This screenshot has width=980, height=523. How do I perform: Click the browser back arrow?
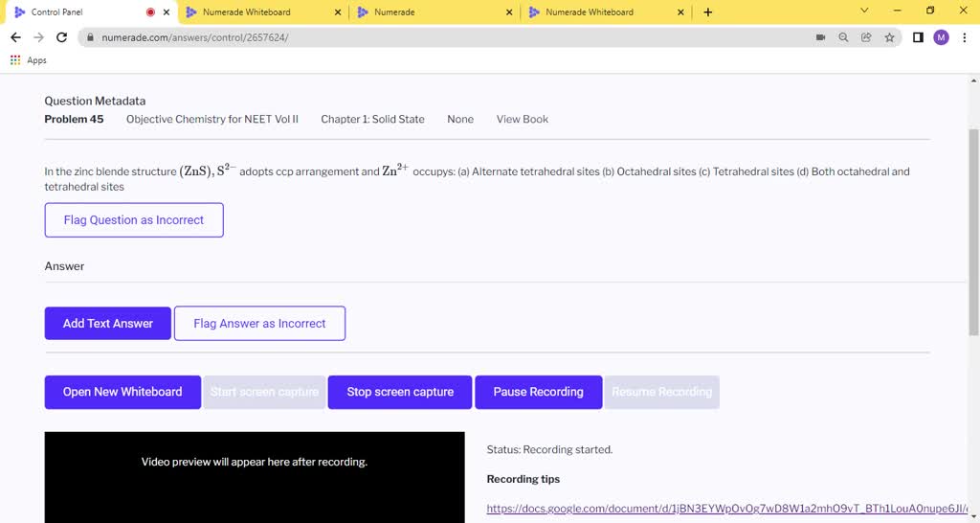point(14,37)
